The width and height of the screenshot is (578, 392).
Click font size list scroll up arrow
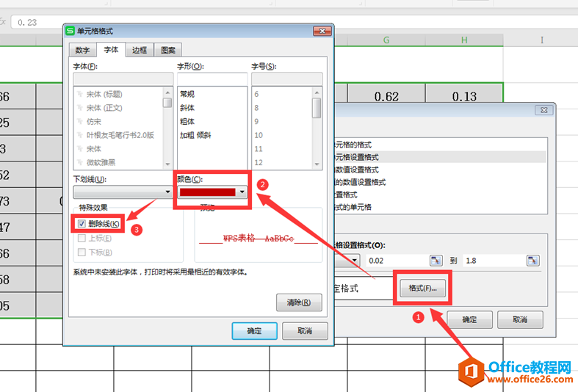(317, 92)
